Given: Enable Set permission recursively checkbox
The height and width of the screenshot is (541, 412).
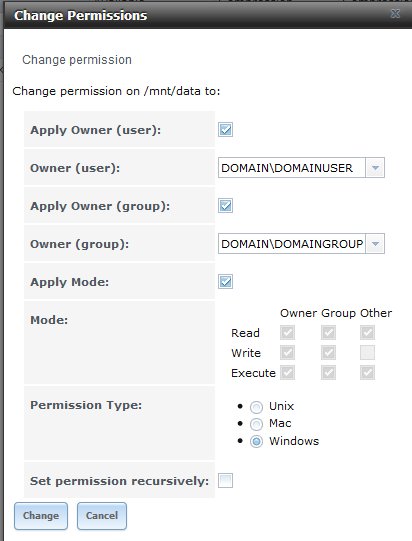Looking at the screenshot, I should coord(225,480).
